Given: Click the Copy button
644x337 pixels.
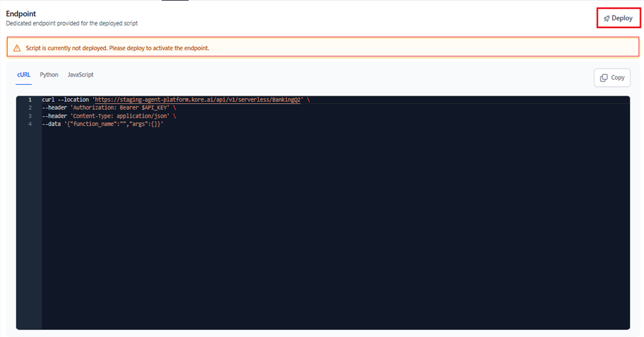Looking at the screenshot, I should [x=612, y=78].
